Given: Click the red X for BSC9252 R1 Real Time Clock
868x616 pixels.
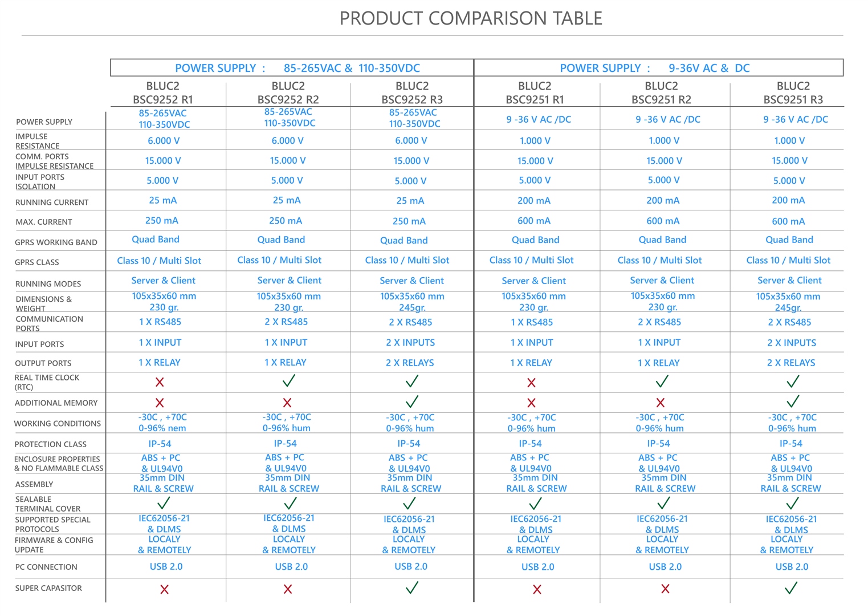Looking at the screenshot, I should pyautogui.click(x=160, y=382).
